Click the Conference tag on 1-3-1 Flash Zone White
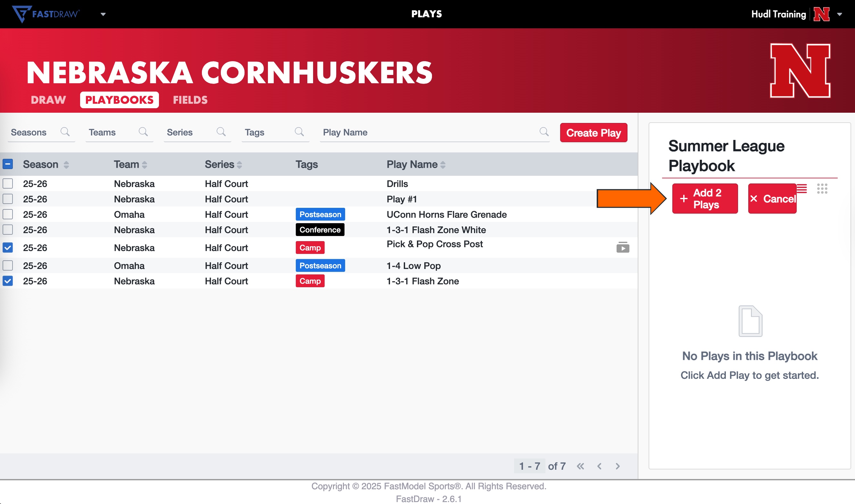Image resolution: width=855 pixels, height=504 pixels. [x=320, y=230]
